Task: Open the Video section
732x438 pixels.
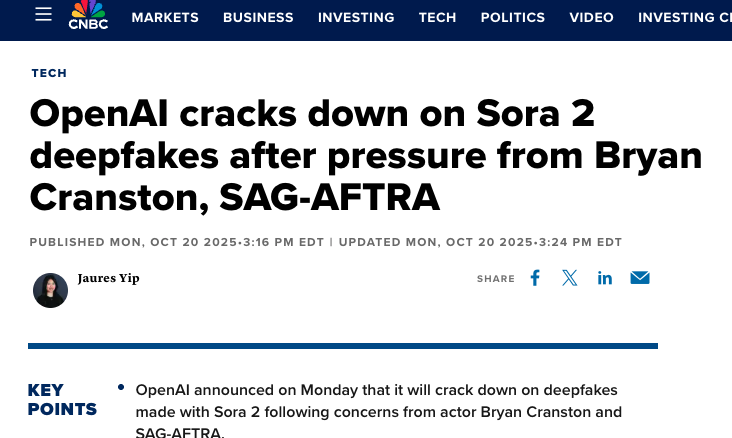Action: click(591, 17)
